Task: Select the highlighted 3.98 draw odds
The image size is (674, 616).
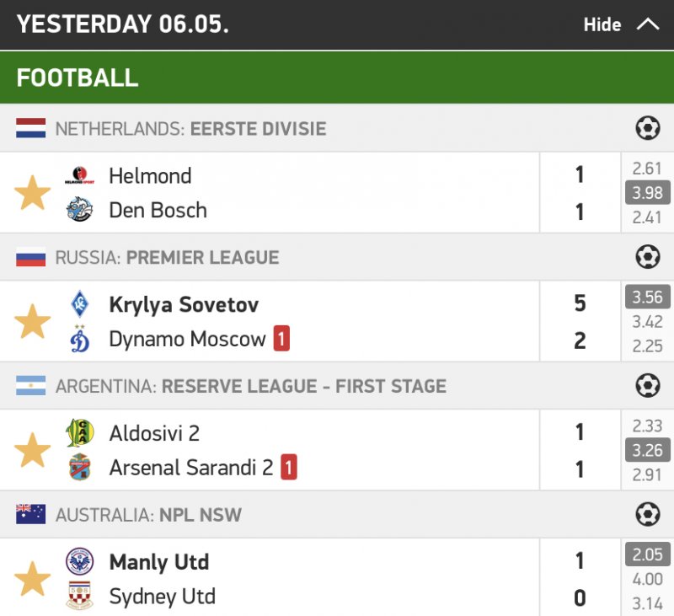Action: click(x=647, y=193)
